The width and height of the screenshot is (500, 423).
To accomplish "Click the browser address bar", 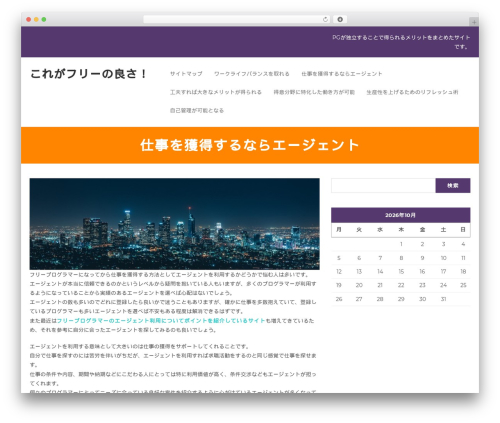I will [237, 20].
